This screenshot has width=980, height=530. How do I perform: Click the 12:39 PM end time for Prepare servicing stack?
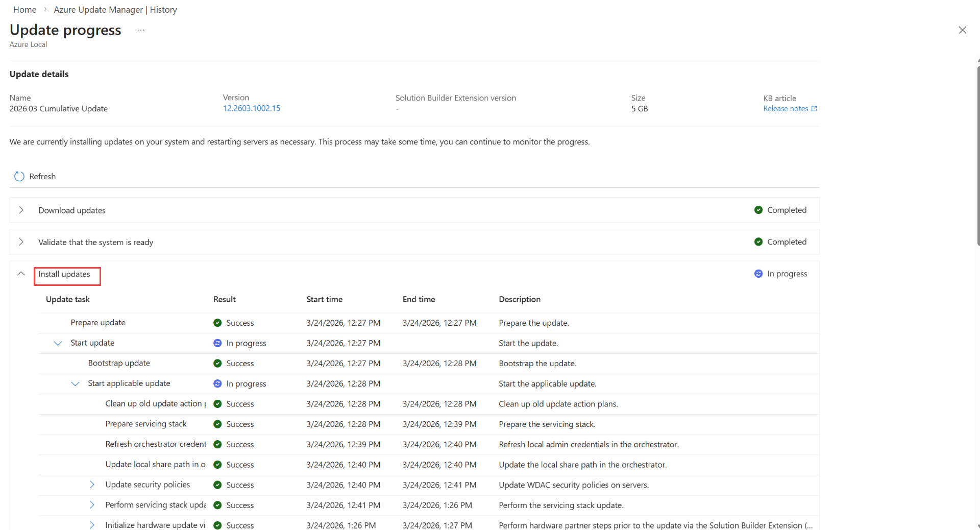coord(439,424)
